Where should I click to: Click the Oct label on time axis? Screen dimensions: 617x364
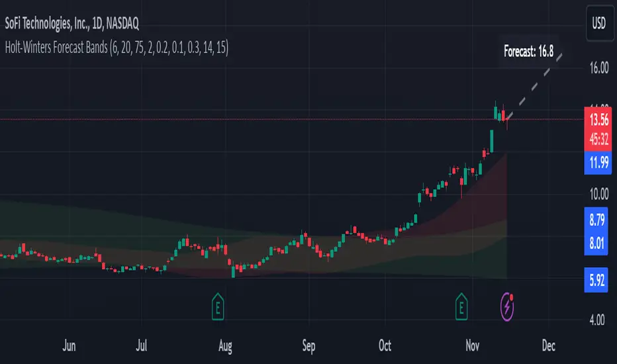click(385, 346)
